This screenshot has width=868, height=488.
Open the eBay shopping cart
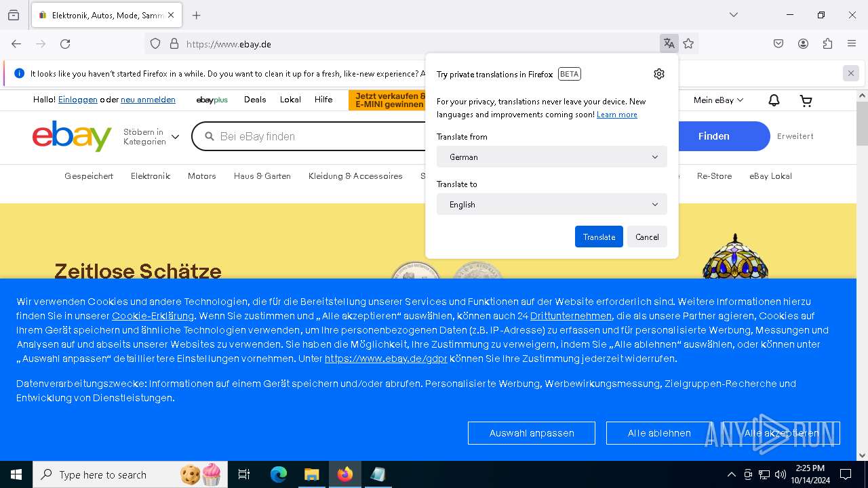(806, 100)
